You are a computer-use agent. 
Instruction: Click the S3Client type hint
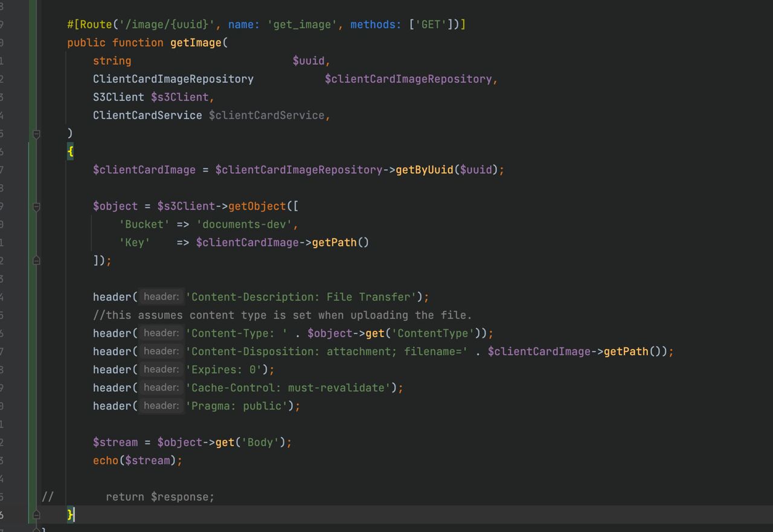click(118, 97)
